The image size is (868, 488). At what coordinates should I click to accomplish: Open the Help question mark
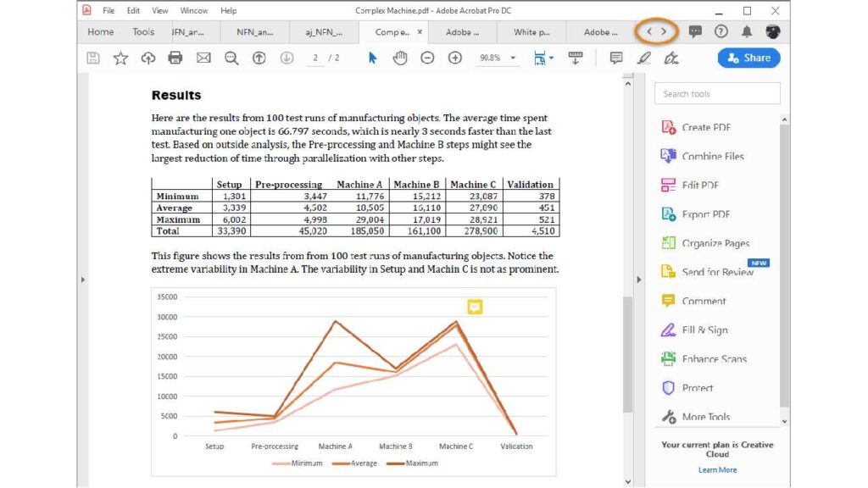coord(721,31)
